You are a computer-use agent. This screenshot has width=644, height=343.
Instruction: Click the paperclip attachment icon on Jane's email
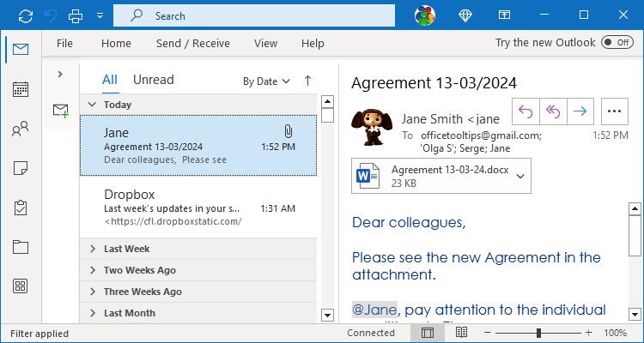[x=288, y=131]
